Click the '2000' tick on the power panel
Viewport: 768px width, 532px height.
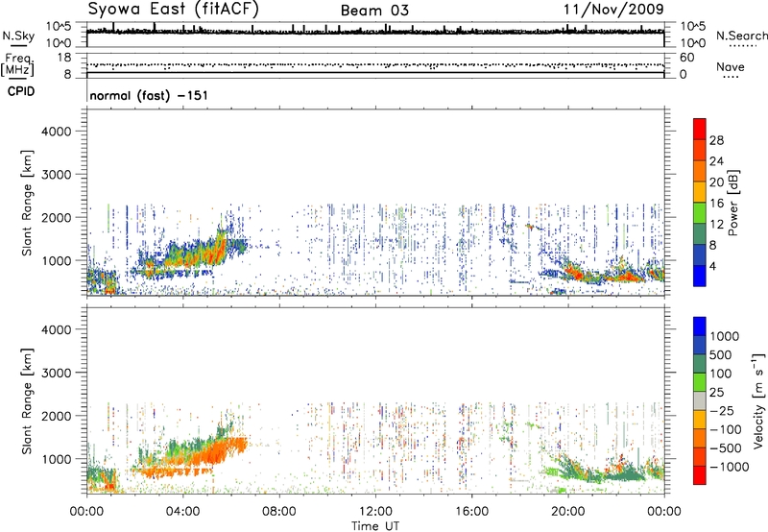coord(56,217)
